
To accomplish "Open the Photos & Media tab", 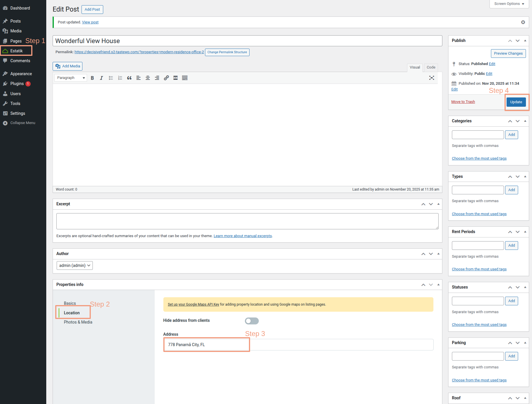I will (x=78, y=322).
